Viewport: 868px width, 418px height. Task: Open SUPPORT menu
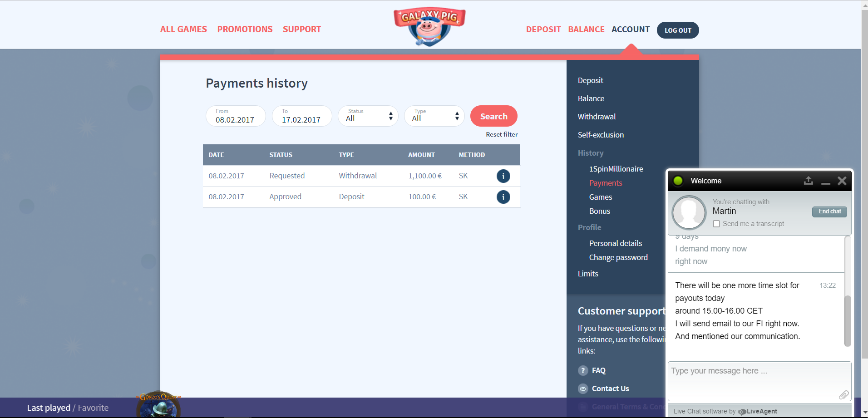coord(302,29)
